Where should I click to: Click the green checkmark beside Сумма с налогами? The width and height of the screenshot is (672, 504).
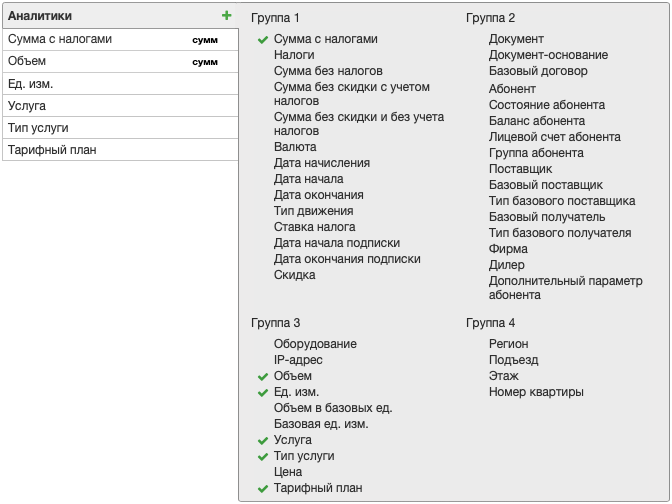263,39
